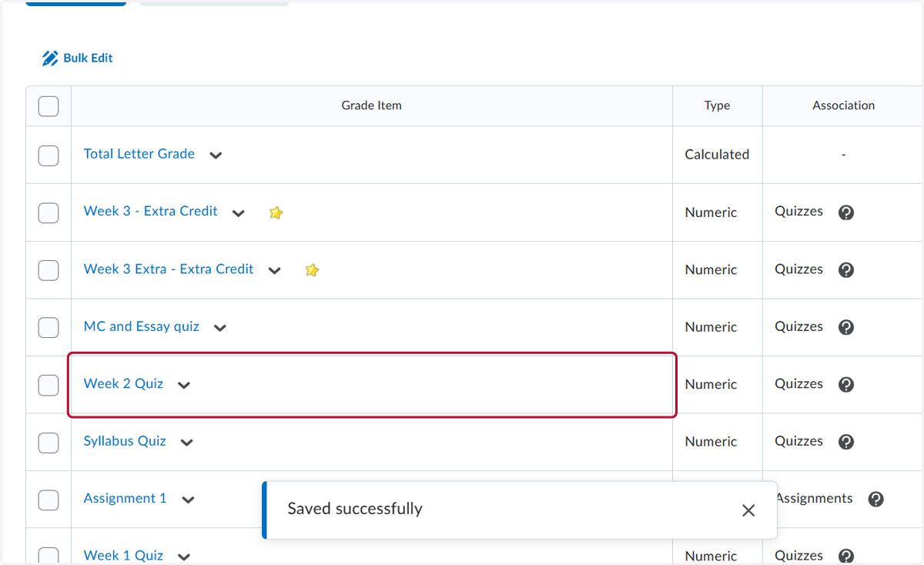This screenshot has width=924, height=565.
Task: Click the Bulk Edit pencil icon
Action: pyautogui.click(x=50, y=59)
